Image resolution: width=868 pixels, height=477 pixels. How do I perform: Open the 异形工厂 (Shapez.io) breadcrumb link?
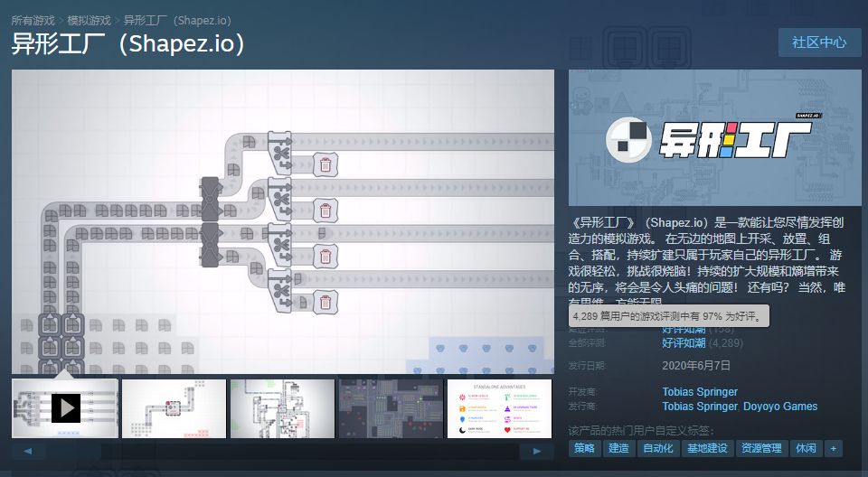pyautogui.click(x=177, y=21)
